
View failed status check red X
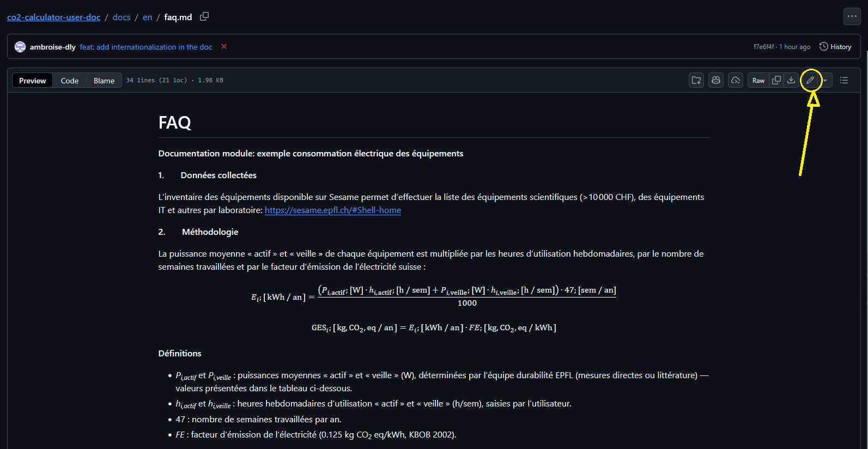[x=224, y=47]
